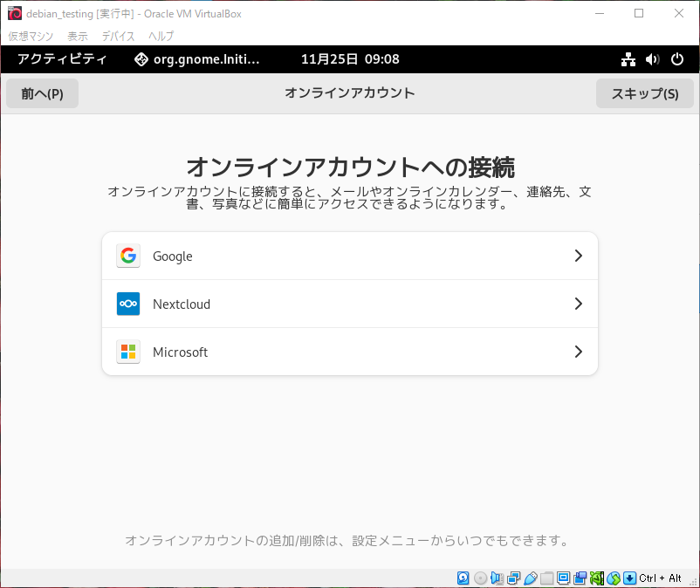Viewport: 700px width, 588px height.
Task: Open the org.gnome.Initi... app menu
Action: click(x=197, y=59)
